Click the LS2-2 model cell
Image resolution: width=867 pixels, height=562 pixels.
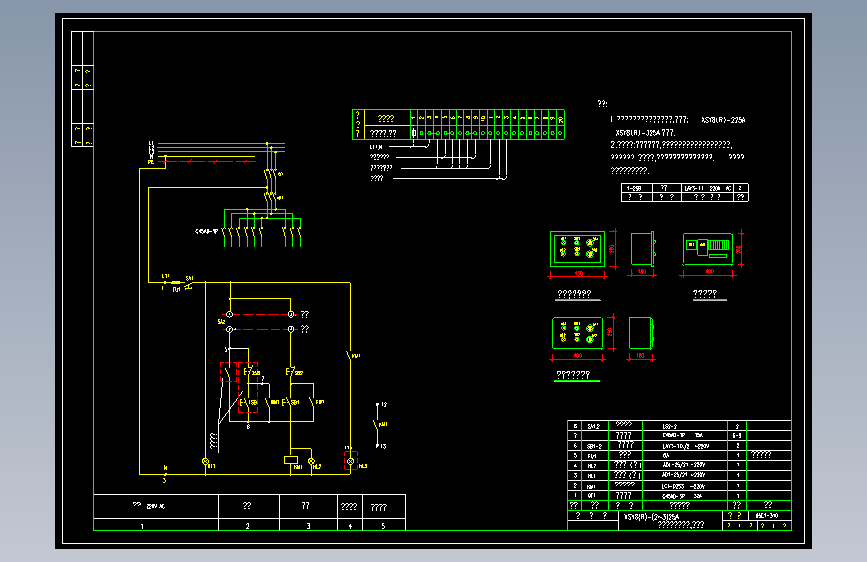click(x=685, y=426)
